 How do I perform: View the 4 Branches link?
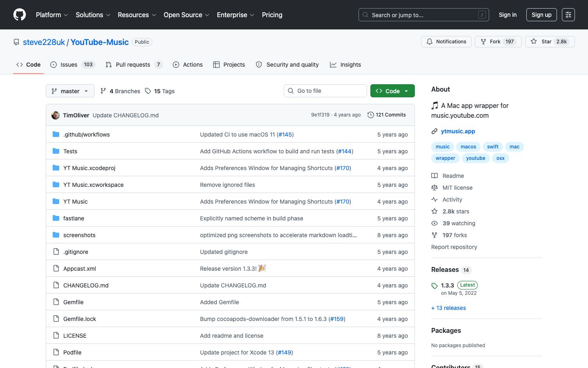tap(120, 91)
